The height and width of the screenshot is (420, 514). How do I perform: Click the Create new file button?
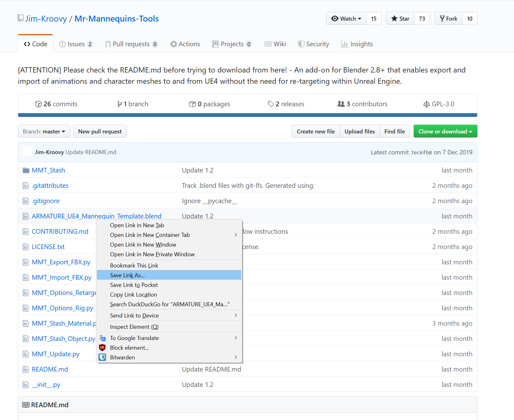tap(316, 131)
